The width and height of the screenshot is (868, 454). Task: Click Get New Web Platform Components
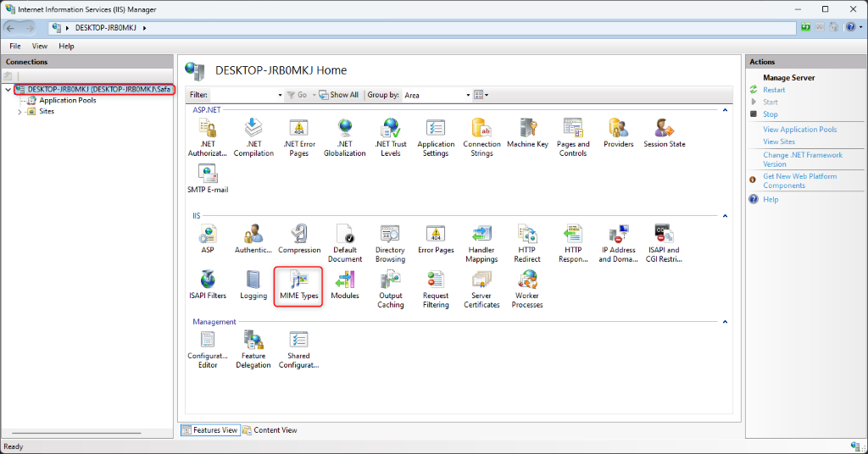tap(800, 180)
